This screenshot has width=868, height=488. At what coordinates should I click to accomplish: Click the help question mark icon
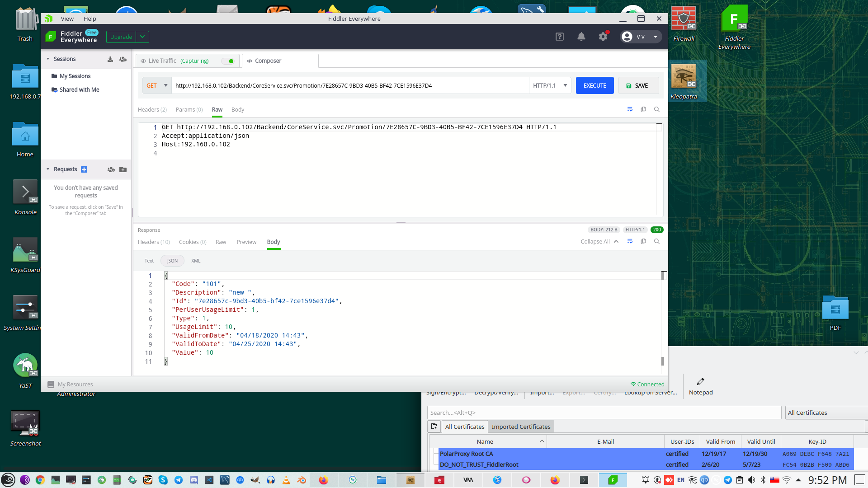pyautogui.click(x=560, y=37)
